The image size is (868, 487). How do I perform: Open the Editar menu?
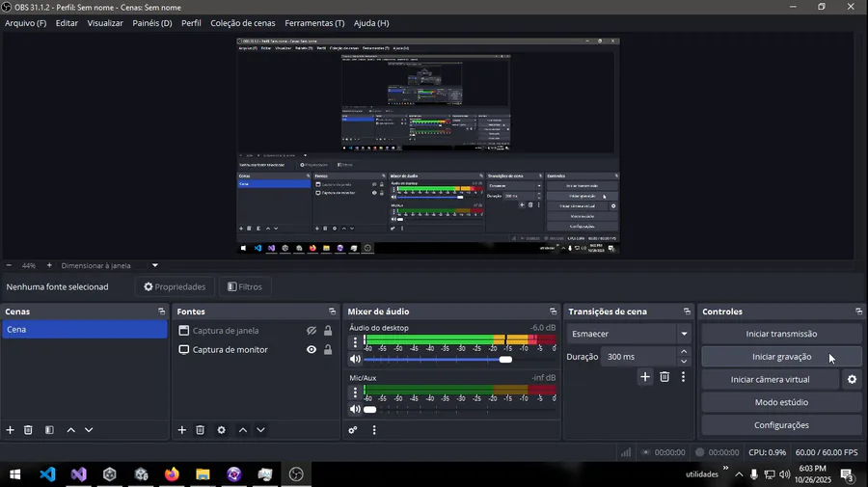point(67,23)
